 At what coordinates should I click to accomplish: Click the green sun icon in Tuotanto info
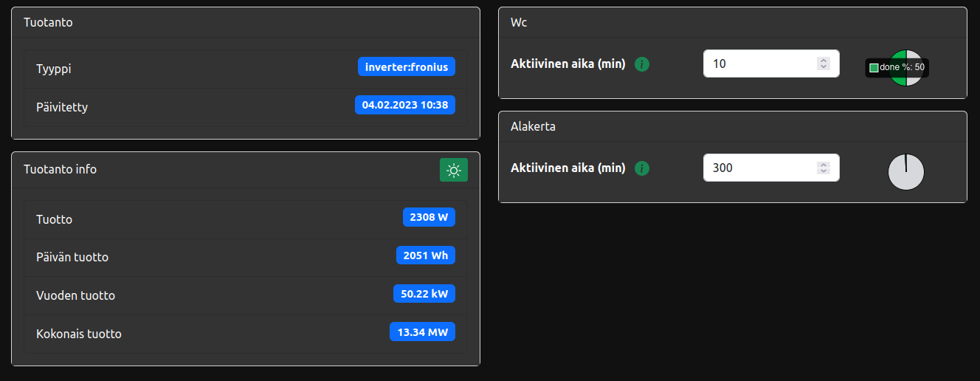tap(454, 170)
